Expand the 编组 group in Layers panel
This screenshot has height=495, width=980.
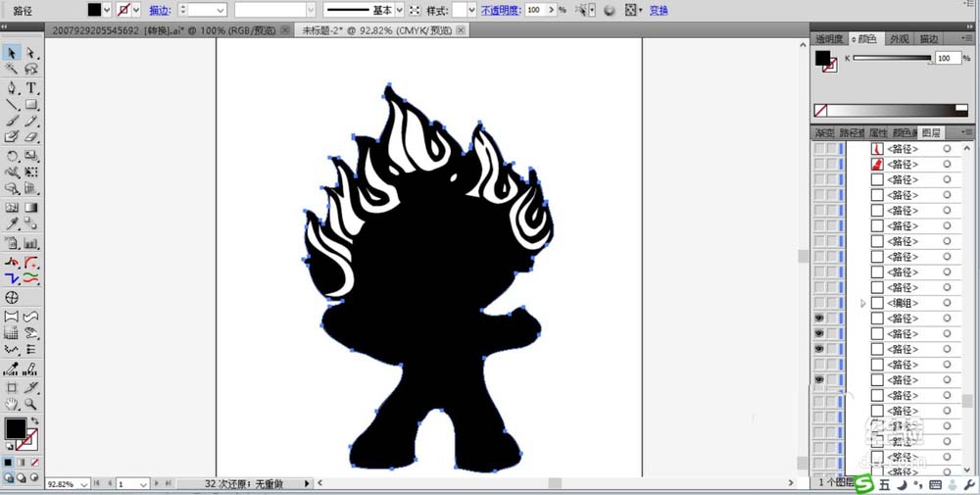(863, 303)
